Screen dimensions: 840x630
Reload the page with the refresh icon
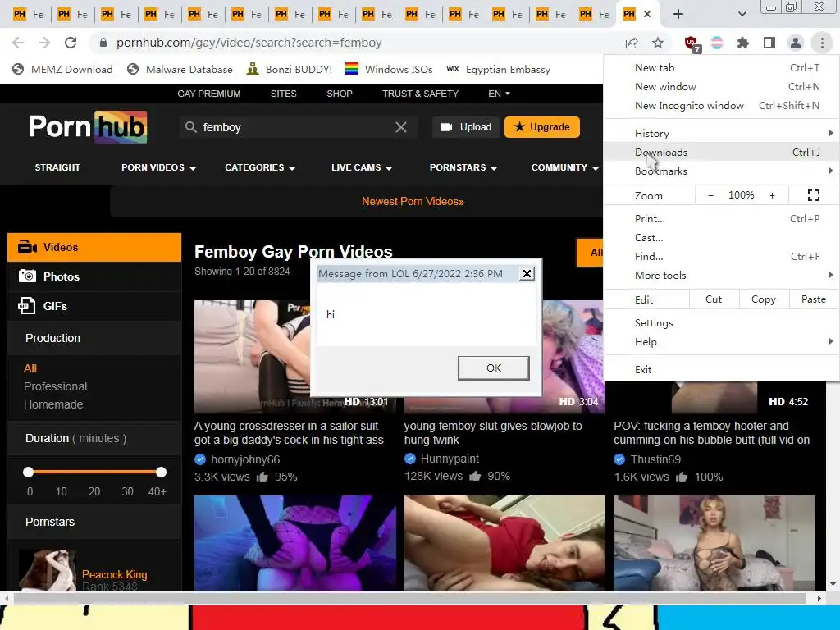coord(71,43)
